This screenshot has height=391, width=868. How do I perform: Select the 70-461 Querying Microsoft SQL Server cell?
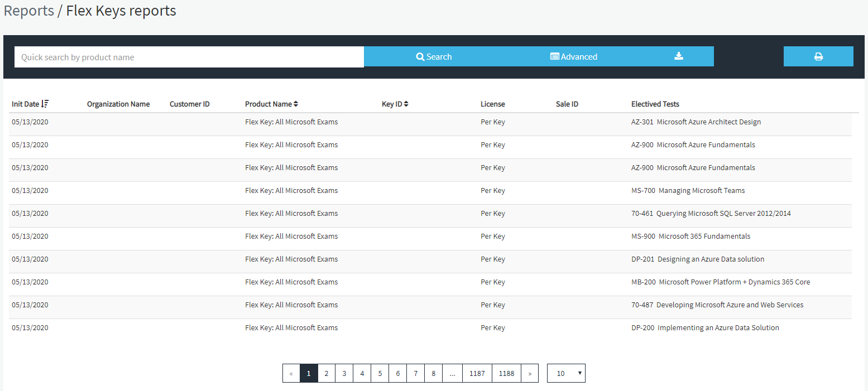coord(711,213)
